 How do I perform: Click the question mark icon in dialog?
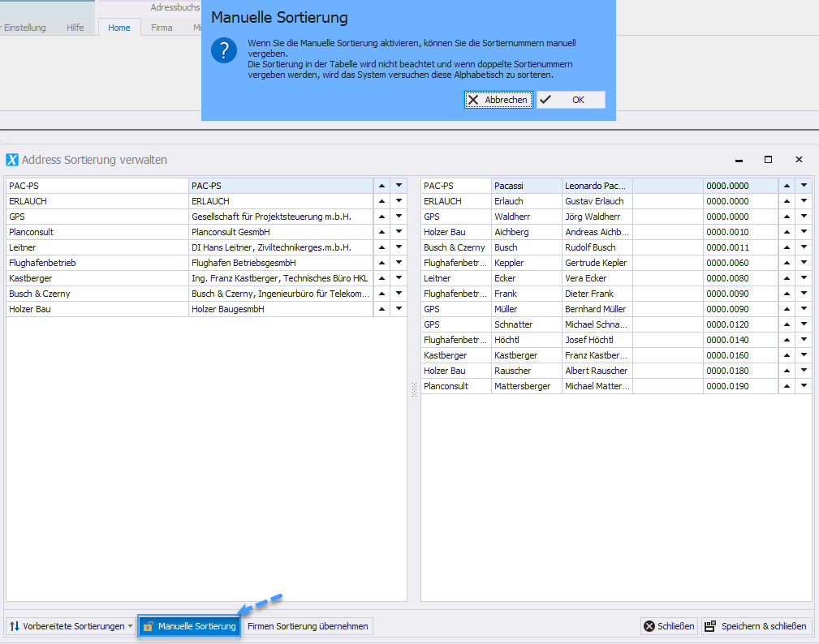(224, 50)
